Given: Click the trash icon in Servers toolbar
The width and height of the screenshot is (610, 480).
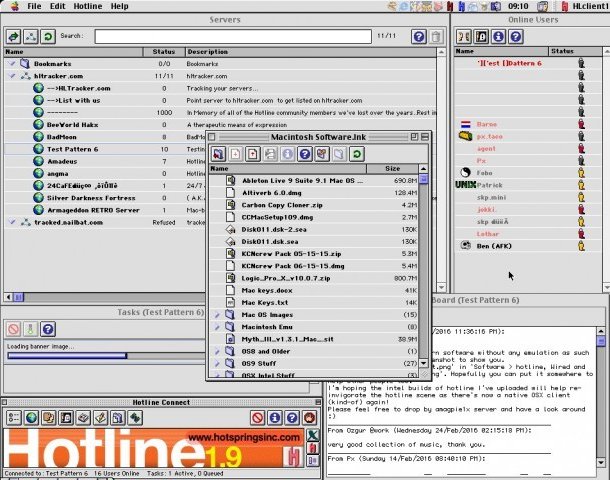Looking at the screenshot, I should 436,37.
